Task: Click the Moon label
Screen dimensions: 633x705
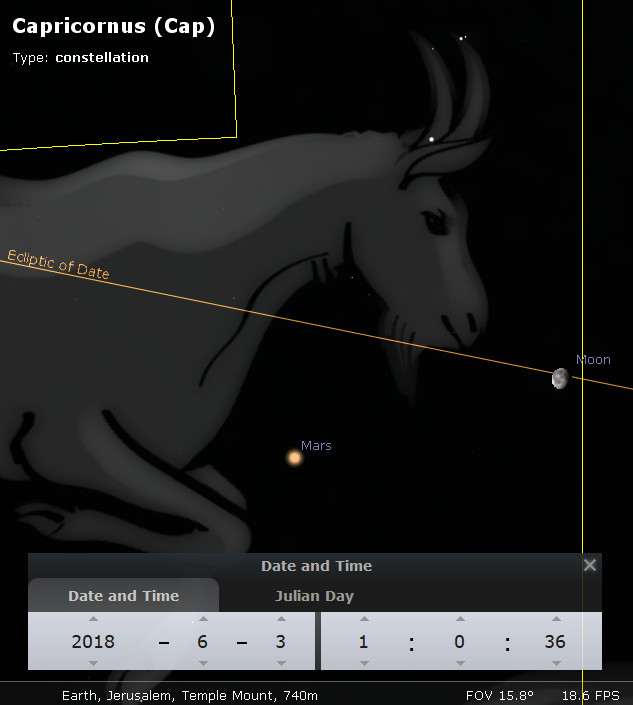Action: (x=593, y=360)
